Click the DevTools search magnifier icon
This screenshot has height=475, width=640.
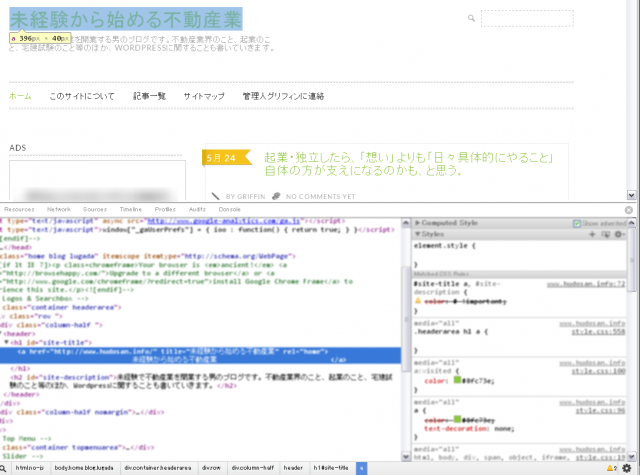(x=3, y=468)
